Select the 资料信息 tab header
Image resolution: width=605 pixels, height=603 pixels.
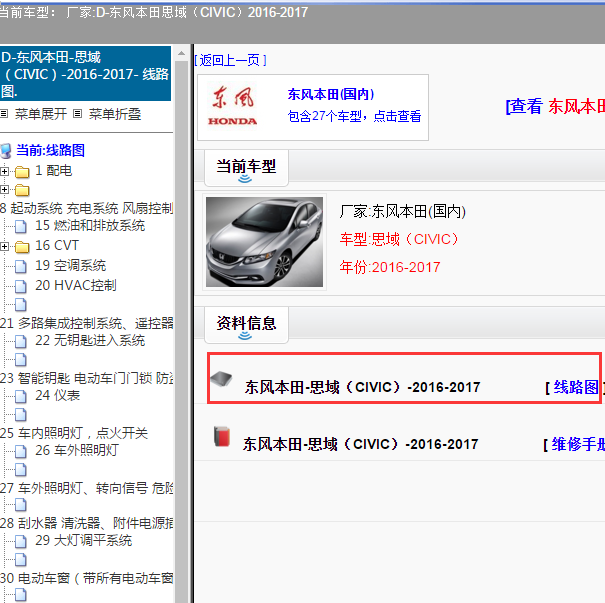tap(246, 323)
